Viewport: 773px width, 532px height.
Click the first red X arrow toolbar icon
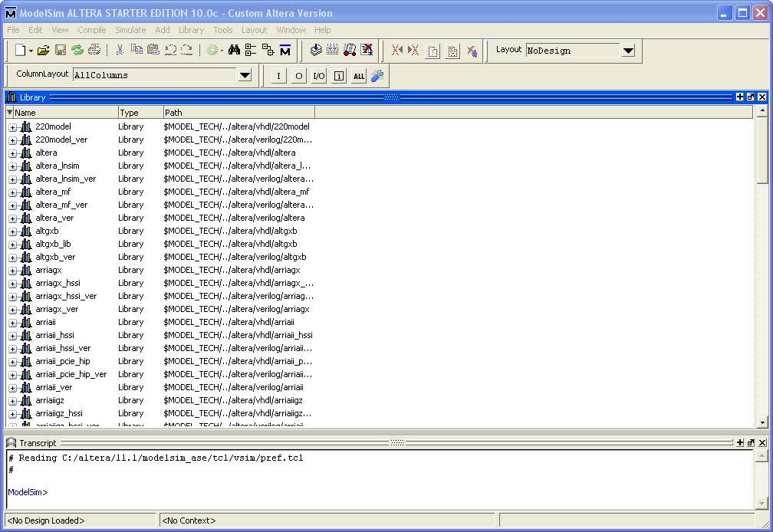coord(397,50)
